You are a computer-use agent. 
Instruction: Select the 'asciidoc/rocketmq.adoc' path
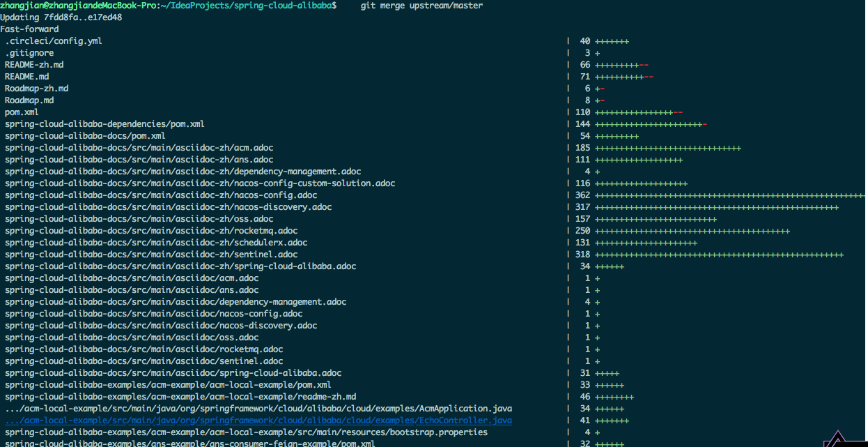(x=144, y=349)
